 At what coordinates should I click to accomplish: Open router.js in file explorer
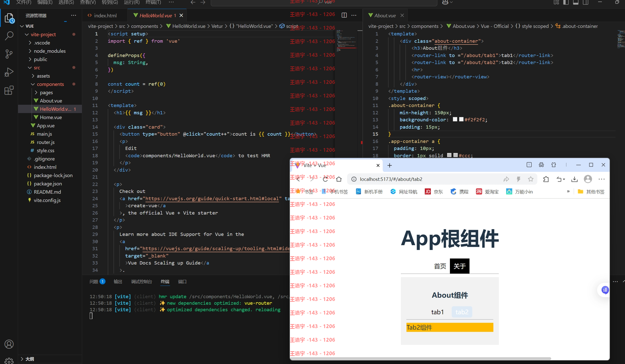pyautogui.click(x=45, y=142)
